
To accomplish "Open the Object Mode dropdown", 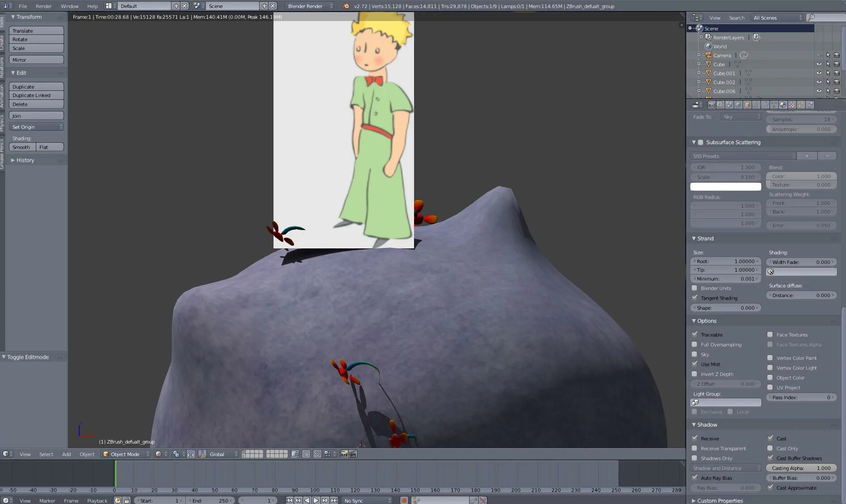I will [125, 454].
